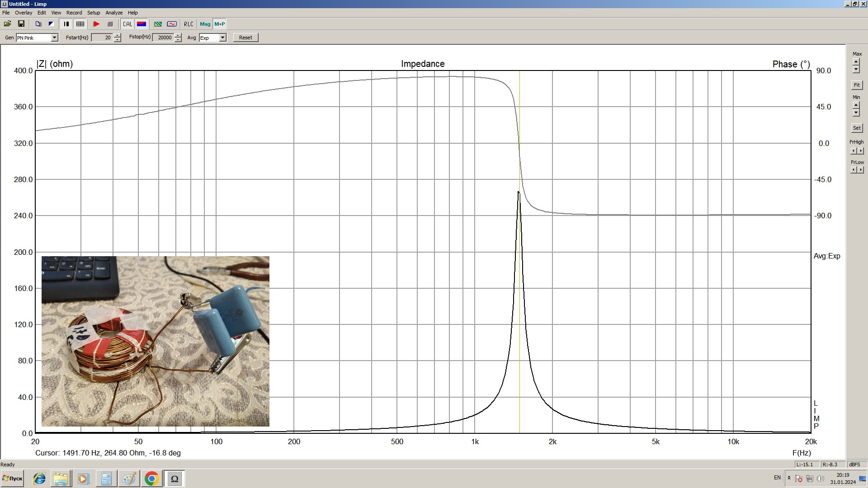Screen dimensions: 868x488
Task: Save the measurement using the floppy disk icon
Action: (21, 24)
